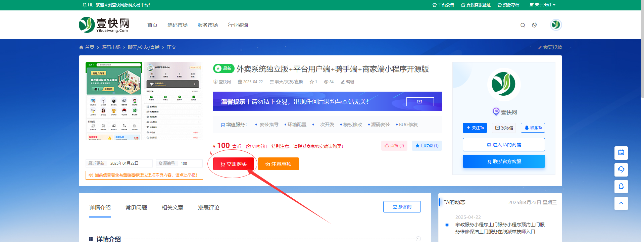Screen dimensions: 644x242
Task: Switch to 相关文章 tab
Action: 172,208
